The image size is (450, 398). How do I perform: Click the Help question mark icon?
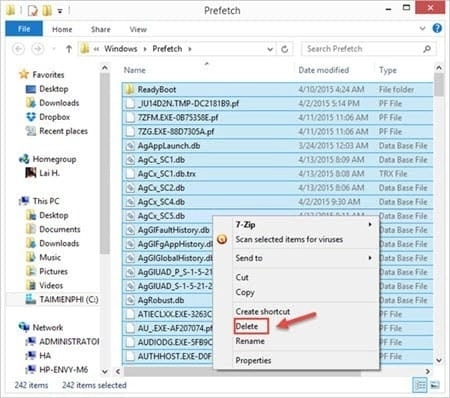click(437, 28)
